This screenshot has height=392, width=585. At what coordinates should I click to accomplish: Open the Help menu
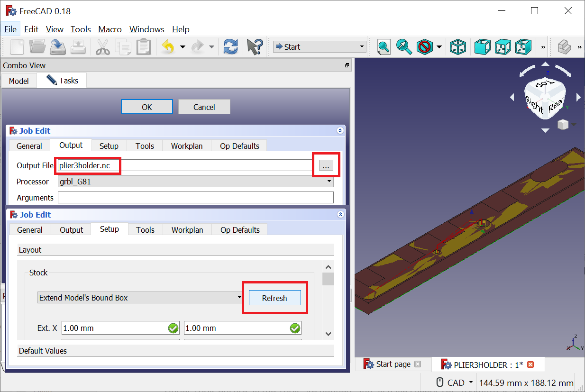click(181, 29)
